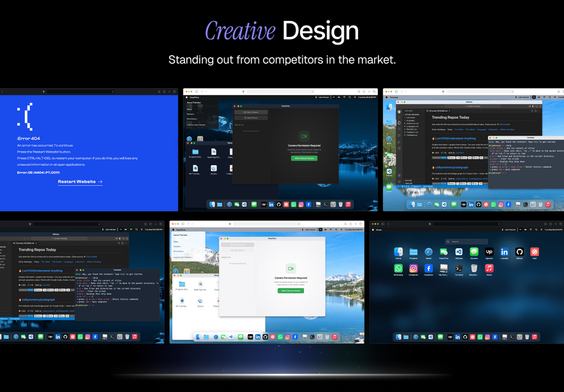Click LinkedIn icon in light FaceTime screenshot dock
The height and width of the screenshot is (392, 564).
[x=258, y=337]
